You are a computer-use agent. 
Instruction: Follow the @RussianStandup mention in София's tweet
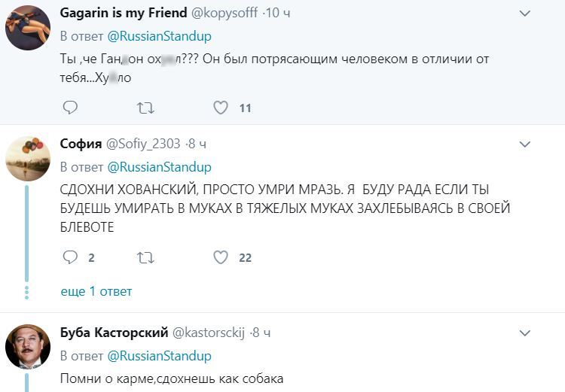tap(160, 166)
